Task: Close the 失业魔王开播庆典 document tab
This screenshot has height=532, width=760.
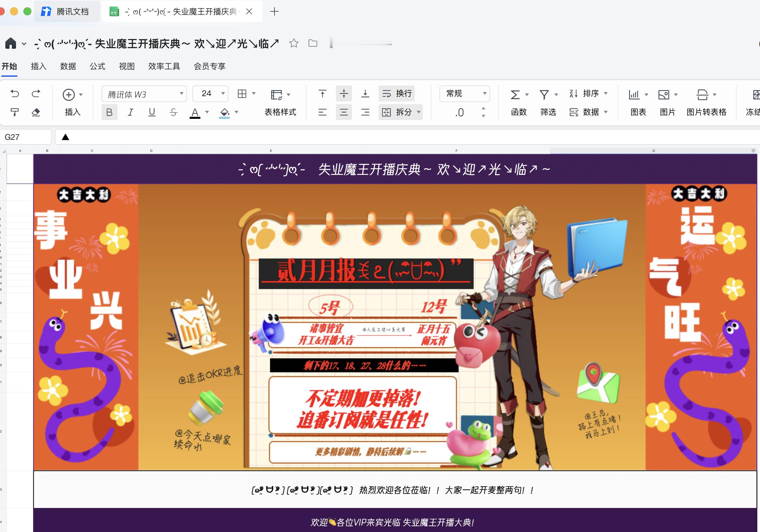Action: point(249,12)
